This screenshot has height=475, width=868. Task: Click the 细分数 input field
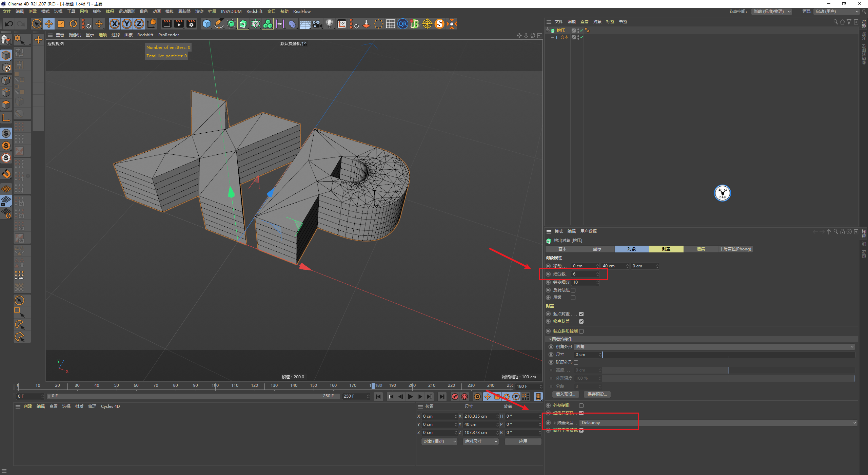[x=584, y=274]
